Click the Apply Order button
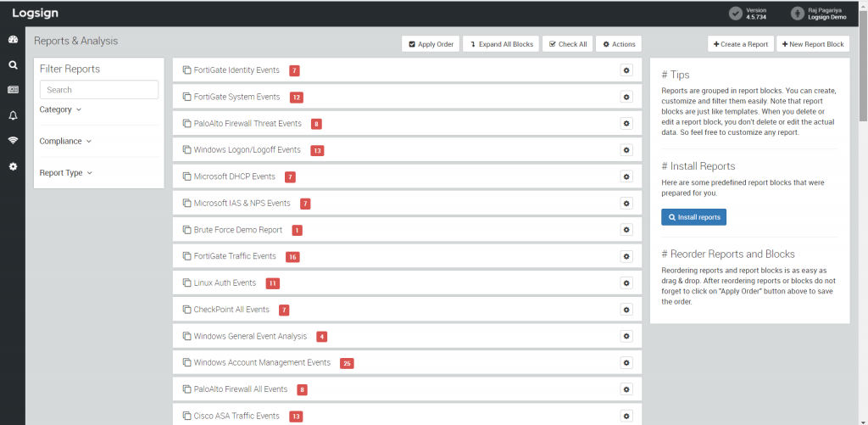 (x=431, y=44)
